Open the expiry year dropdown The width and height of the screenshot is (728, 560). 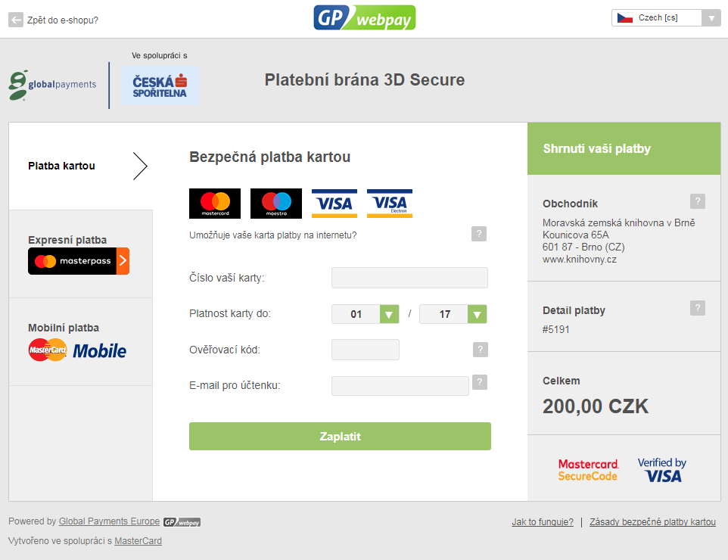pyautogui.click(x=453, y=314)
